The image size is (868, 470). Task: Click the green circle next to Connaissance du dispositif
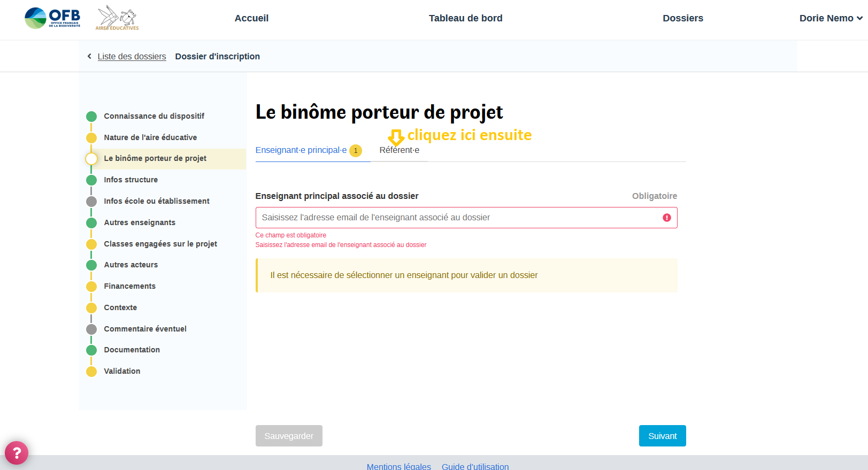click(91, 117)
